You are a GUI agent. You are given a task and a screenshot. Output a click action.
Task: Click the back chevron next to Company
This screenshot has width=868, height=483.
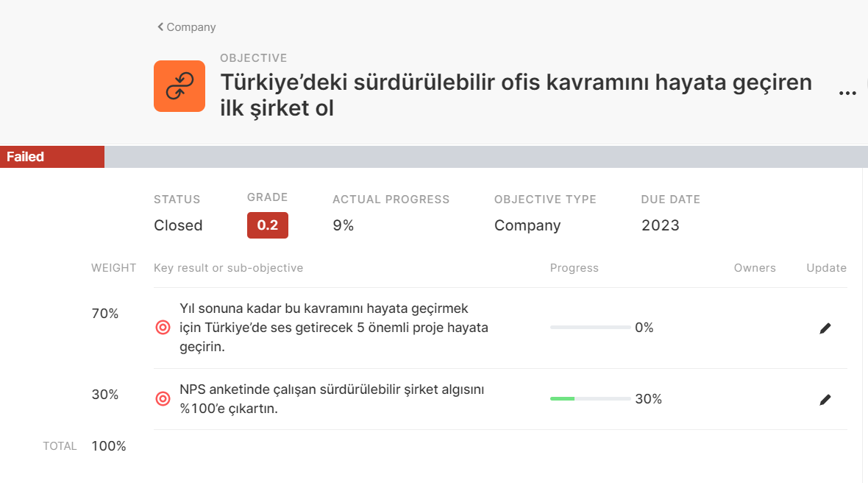(x=160, y=27)
